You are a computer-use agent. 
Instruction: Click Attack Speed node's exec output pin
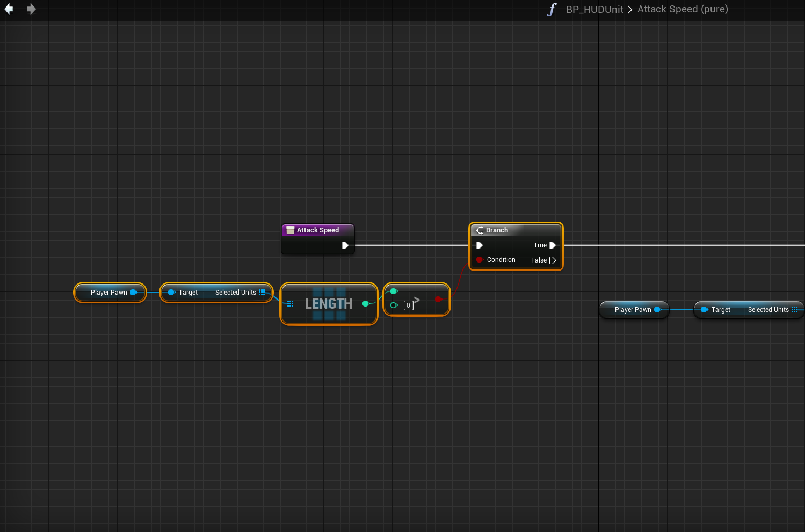click(x=345, y=245)
